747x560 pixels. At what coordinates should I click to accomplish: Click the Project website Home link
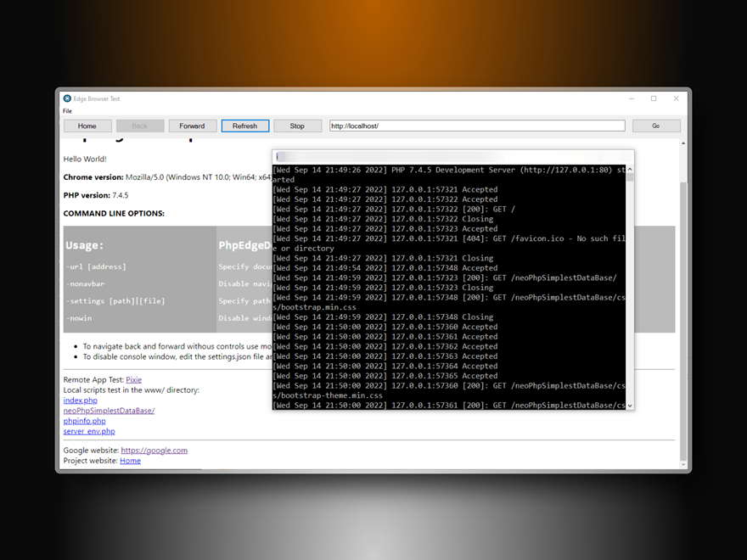[x=130, y=461]
